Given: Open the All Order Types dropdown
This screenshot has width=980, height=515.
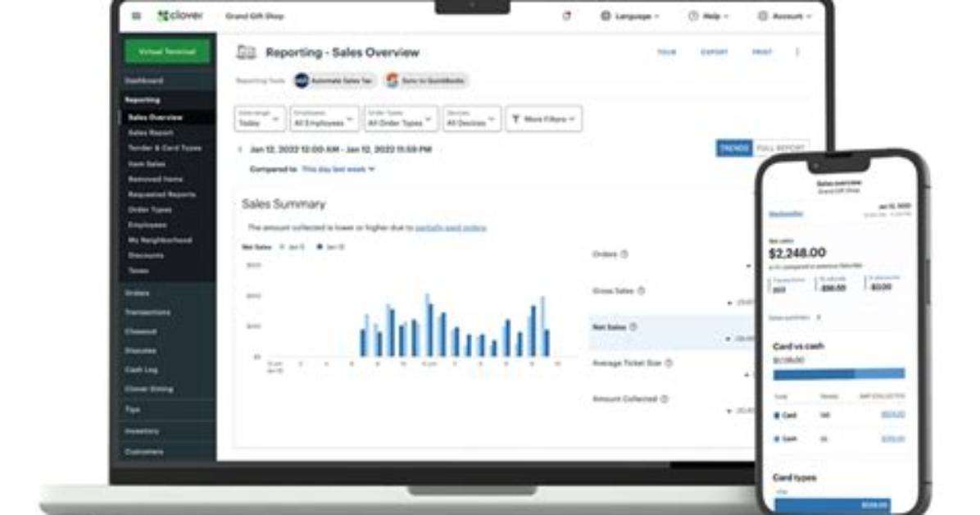Looking at the screenshot, I should 401,119.
